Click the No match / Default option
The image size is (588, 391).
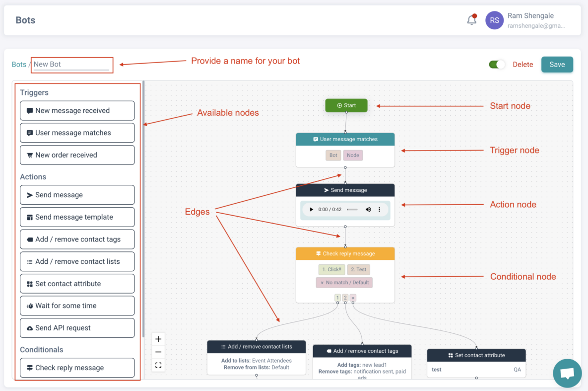[344, 283]
